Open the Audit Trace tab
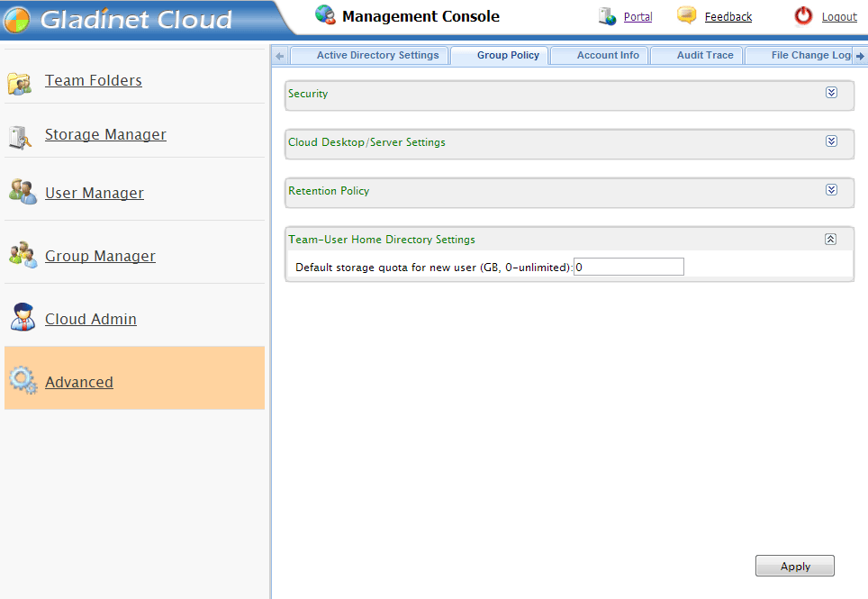The image size is (868, 599). click(697, 55)
